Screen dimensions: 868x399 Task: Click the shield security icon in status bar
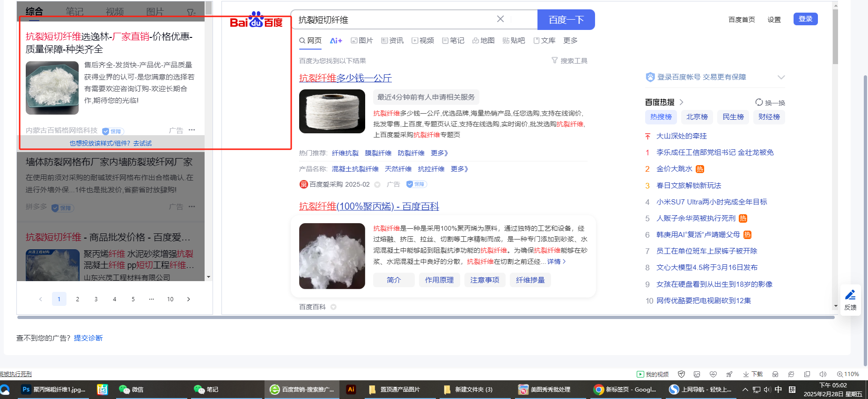pos(682,374)
